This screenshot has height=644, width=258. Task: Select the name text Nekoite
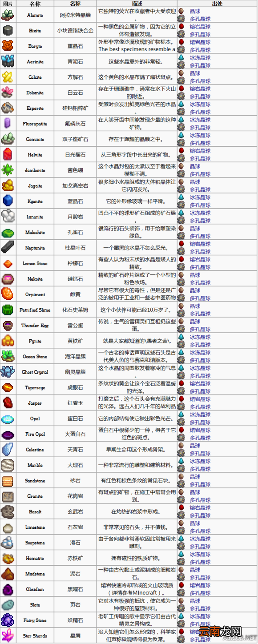(x=35, y=279)
